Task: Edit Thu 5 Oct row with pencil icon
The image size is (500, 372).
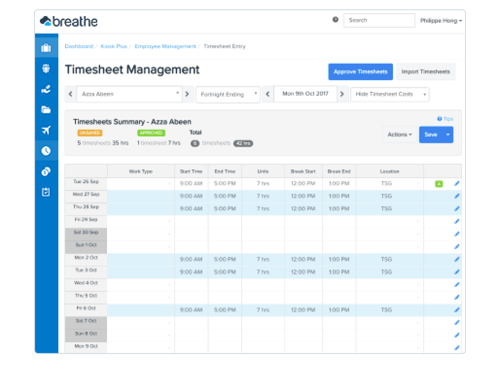Action: [457, 297]
